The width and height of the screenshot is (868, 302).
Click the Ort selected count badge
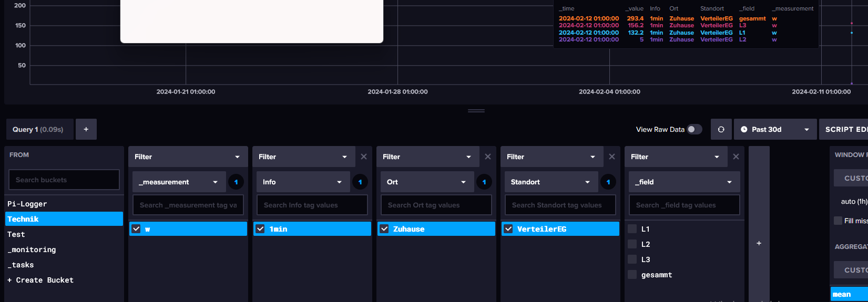484,182
